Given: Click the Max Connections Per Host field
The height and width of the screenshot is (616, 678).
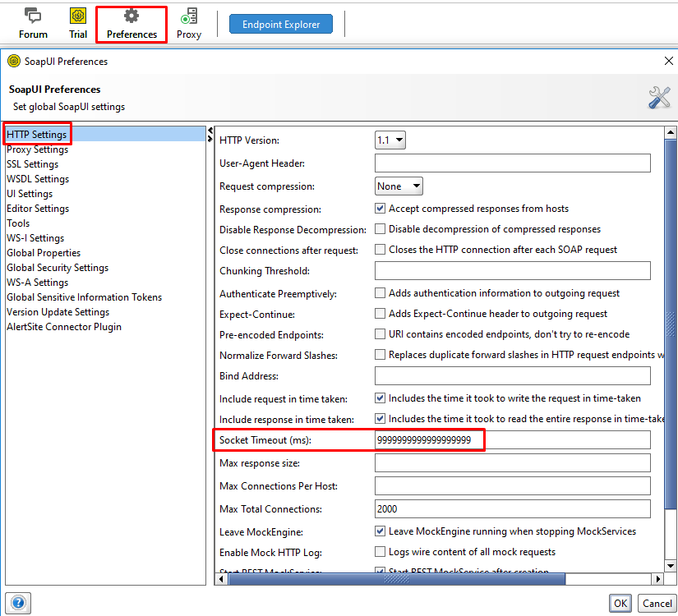Looking at the screenshot, I should pos(512,486).
